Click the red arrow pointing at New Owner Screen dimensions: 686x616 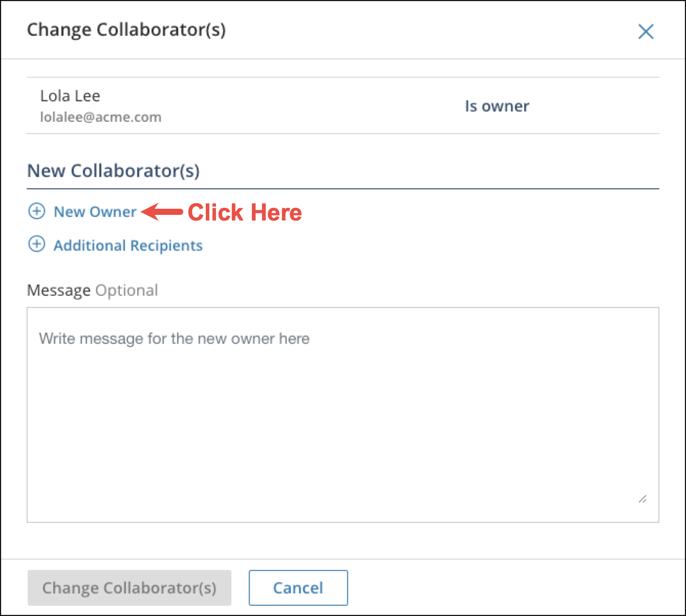click(162, 212)
